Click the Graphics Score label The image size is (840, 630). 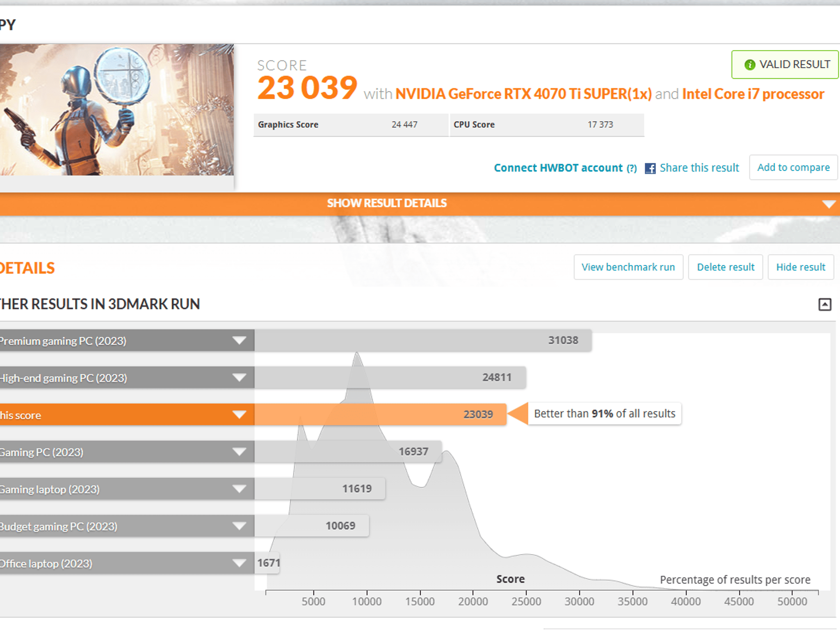point(288,125)
